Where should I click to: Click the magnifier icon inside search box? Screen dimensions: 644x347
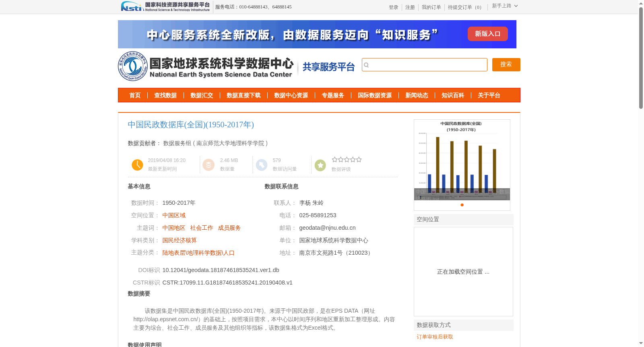[366, 65]
